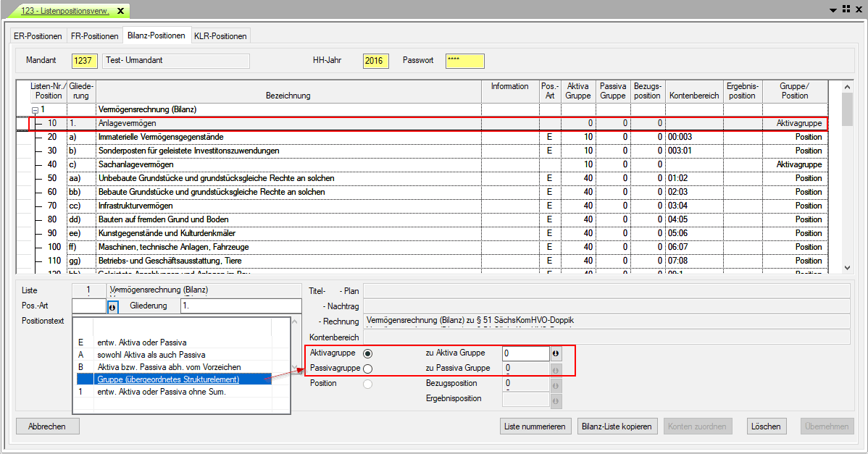This screenshot has height=454, width=868.
Task: Click lookup icon beside Bezugsposition field
Action: tap(556, 384)
